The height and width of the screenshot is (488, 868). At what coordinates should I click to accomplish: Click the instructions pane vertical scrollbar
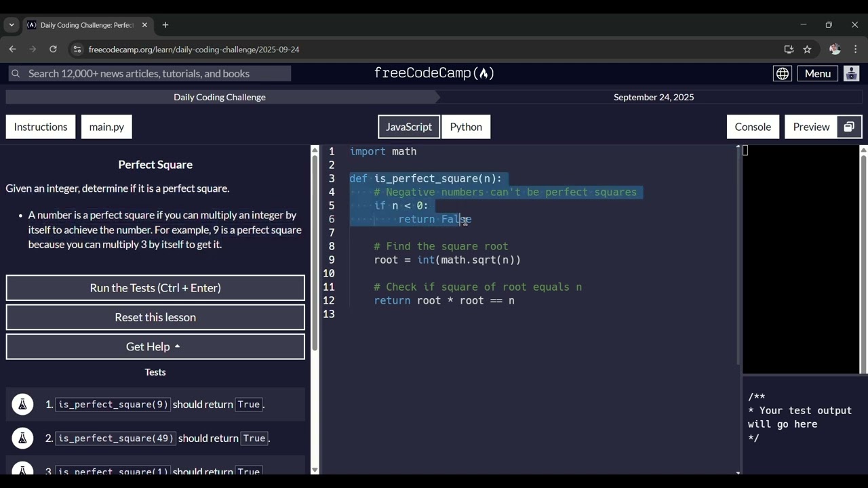[315, 253]
